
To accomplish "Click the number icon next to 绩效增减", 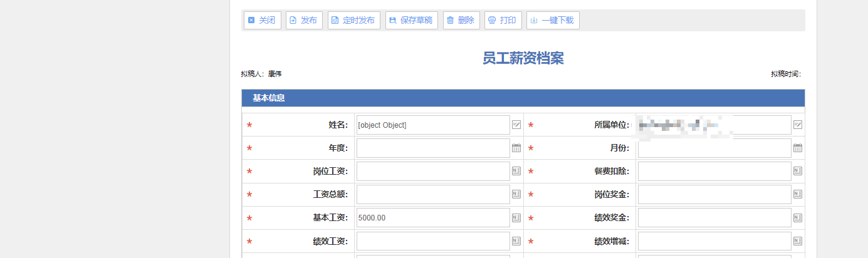I will [798, 241].
